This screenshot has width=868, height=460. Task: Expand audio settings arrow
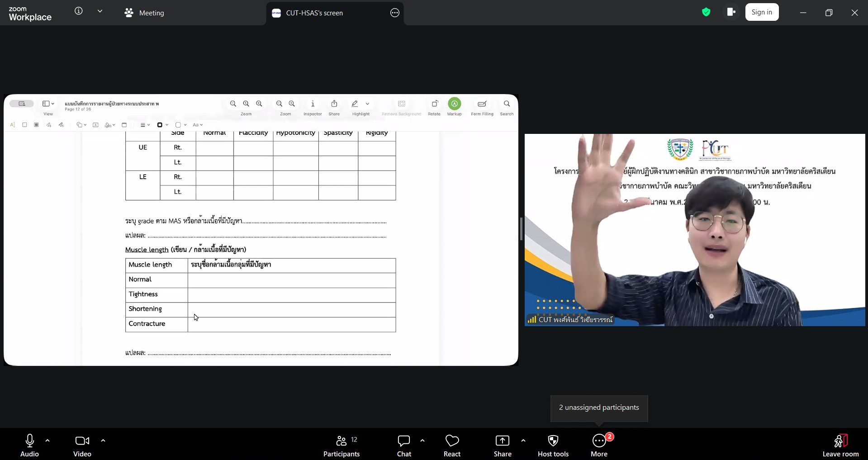tap(47, 440)
